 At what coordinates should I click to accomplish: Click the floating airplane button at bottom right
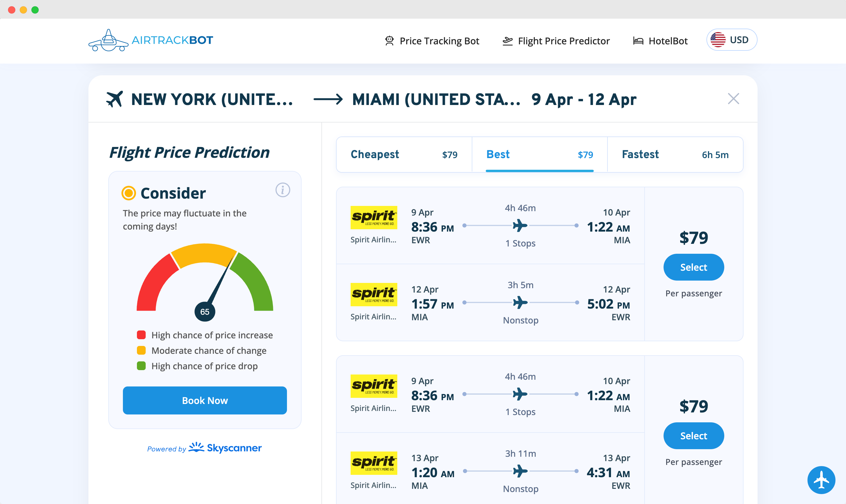pyautogui.click(x=821, y=480)
